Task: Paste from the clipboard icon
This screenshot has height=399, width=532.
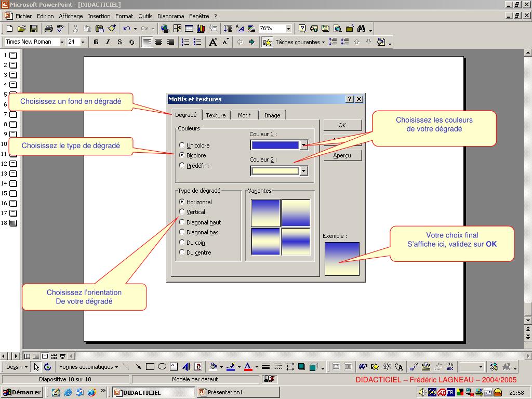Action: pos(99,29)
